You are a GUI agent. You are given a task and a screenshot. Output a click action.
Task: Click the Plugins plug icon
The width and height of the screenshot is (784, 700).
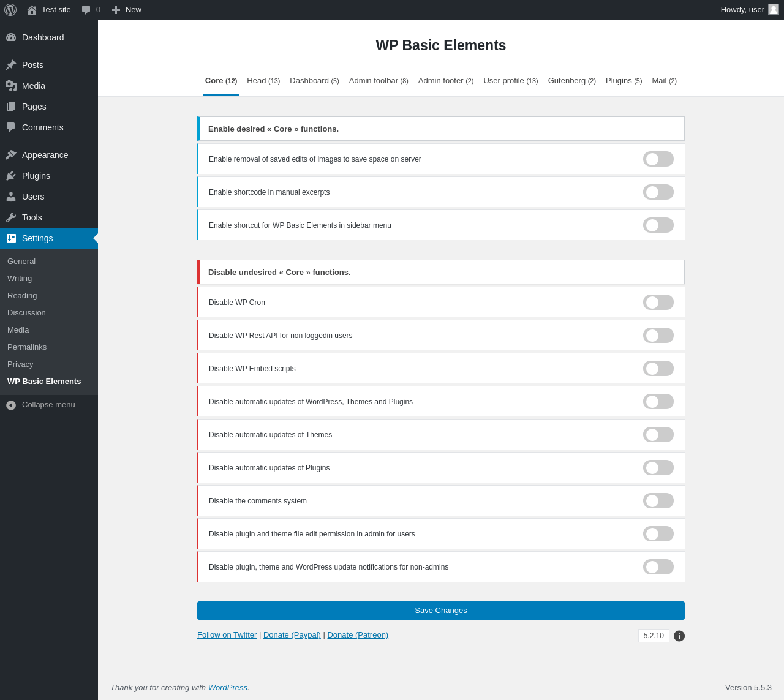coord(11,176)
